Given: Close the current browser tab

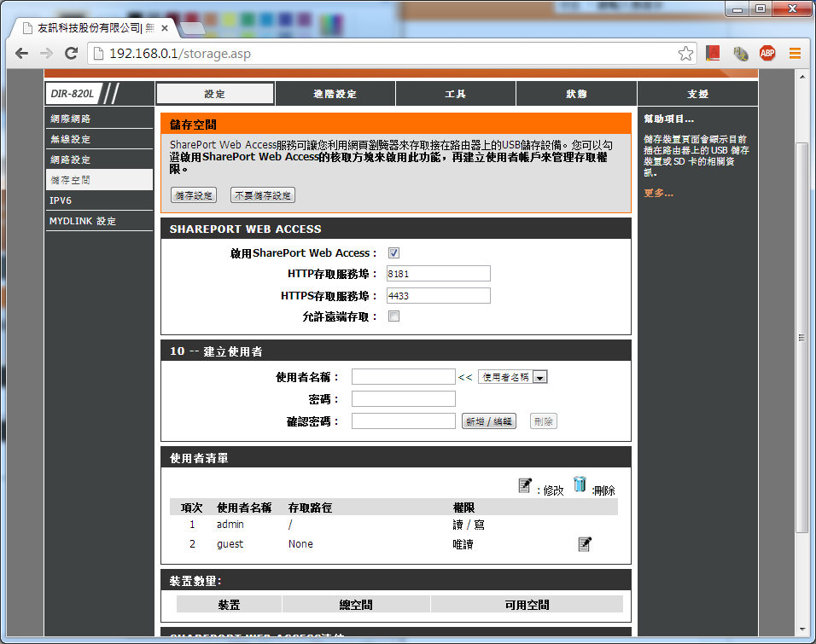Looking at the screenshot, I should pos(165,27).
